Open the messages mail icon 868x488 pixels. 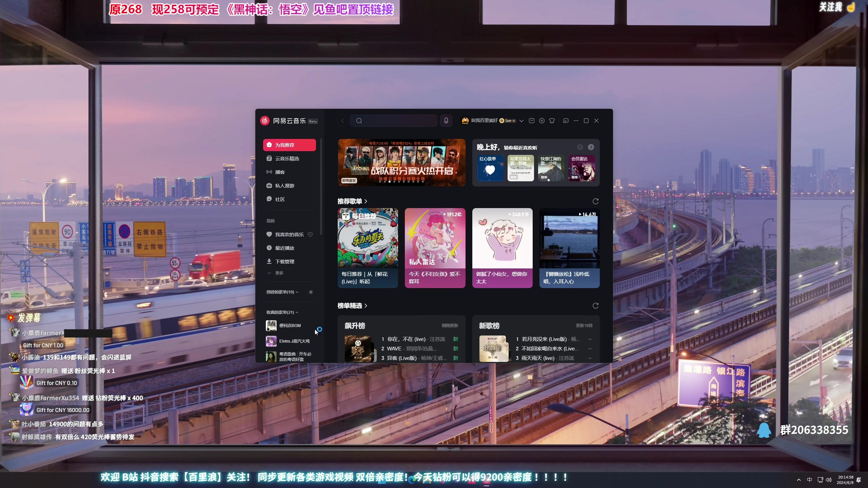532,121
